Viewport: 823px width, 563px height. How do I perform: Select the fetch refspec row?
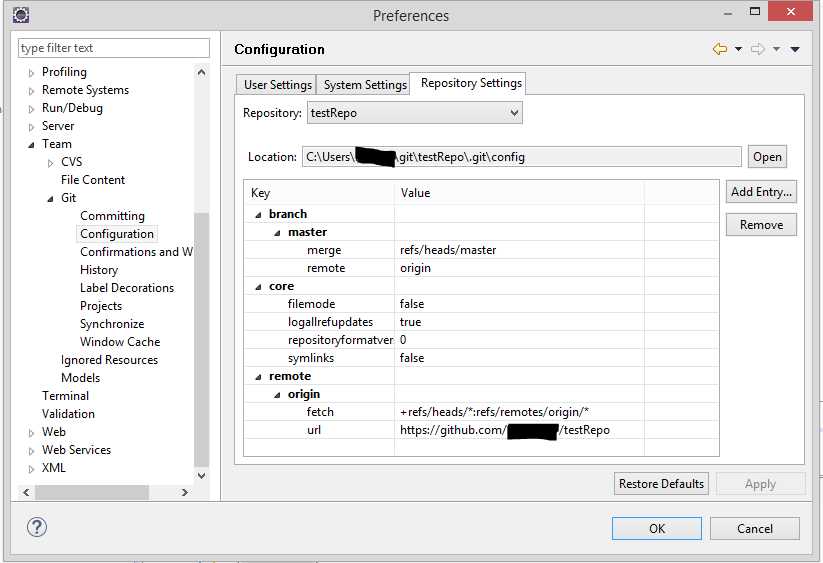coord(481,412)
